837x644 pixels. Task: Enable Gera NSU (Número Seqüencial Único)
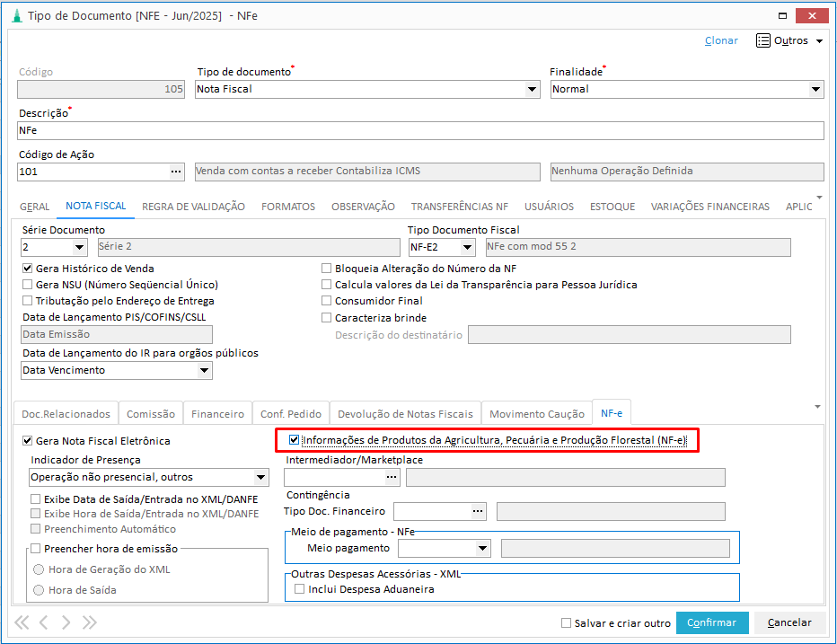coord(27,284)
